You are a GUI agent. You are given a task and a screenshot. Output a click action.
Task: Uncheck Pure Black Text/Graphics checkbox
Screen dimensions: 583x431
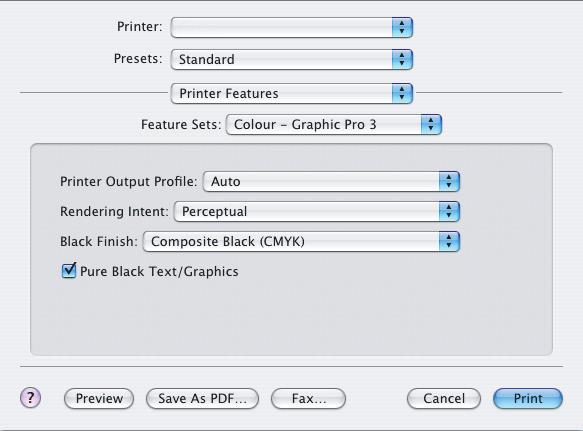(x=69, y=271)
